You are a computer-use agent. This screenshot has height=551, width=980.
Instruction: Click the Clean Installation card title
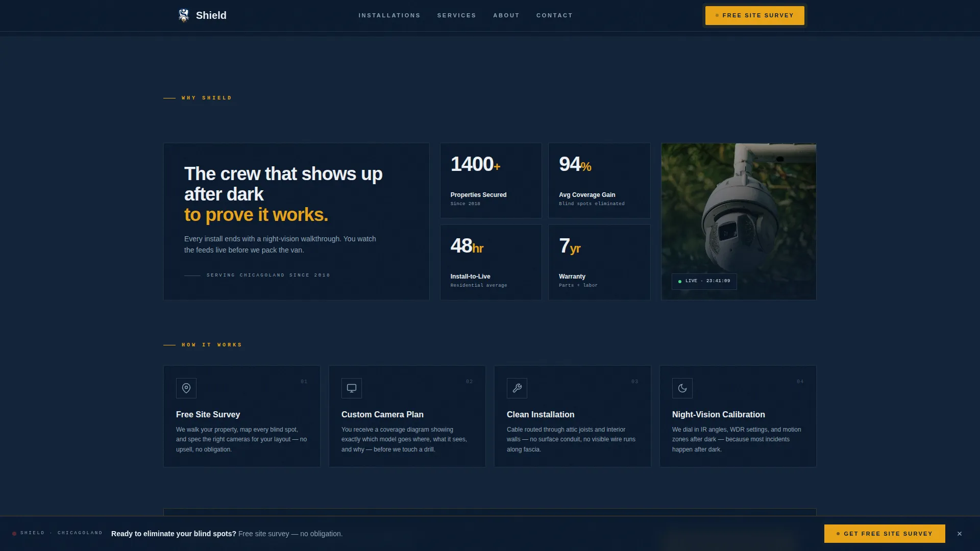pyautogui.click(x=541, y=415)
